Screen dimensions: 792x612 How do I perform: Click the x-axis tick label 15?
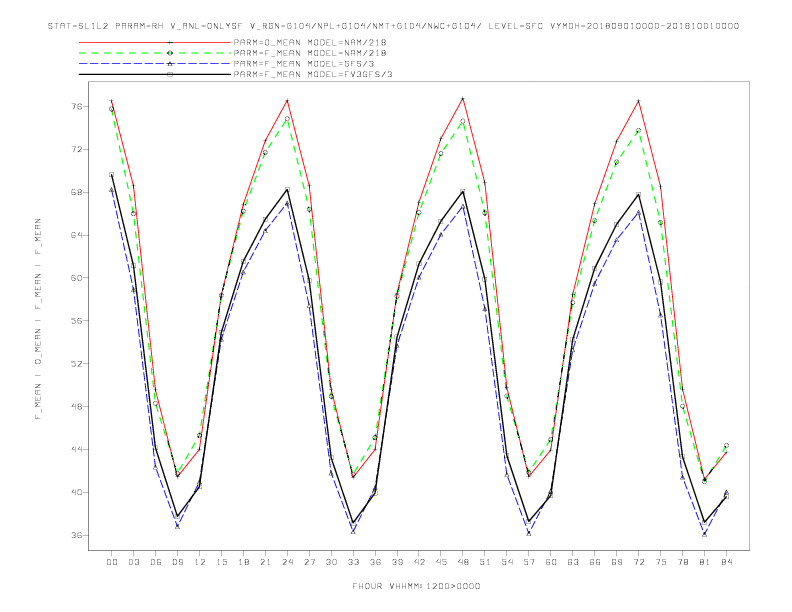[221, 562]
